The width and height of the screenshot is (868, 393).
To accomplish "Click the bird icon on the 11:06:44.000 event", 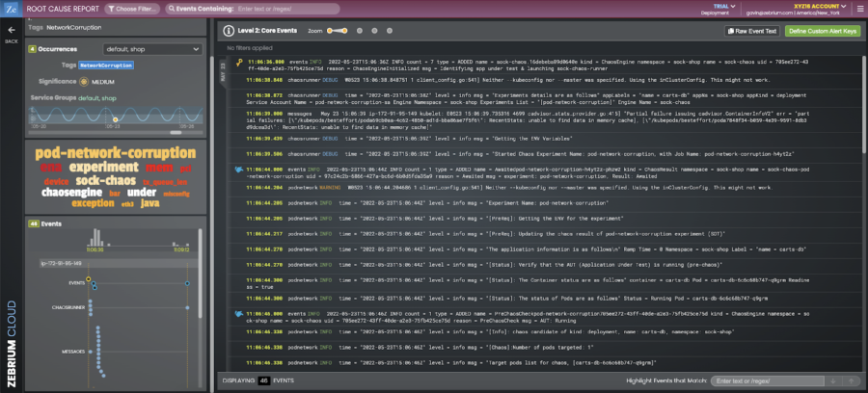I will tap(239, 169).
